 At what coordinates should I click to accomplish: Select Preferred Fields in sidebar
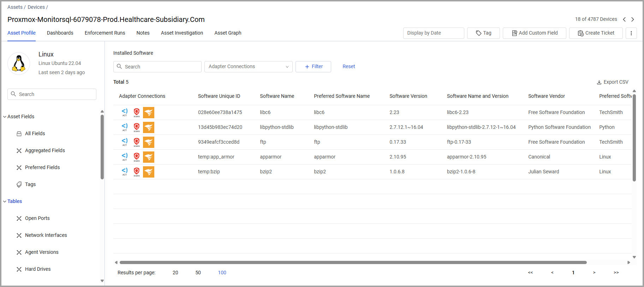(x=42, y=167)
